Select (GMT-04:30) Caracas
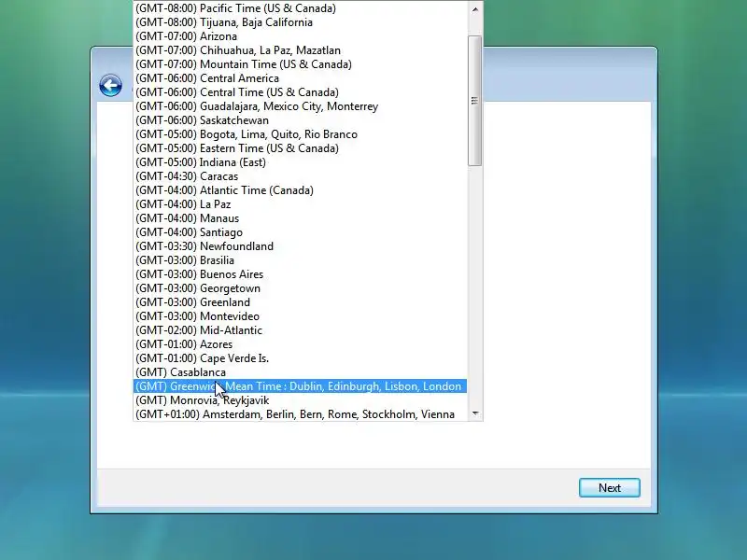This screenshot has height=560, width=747. click(300, 176)
